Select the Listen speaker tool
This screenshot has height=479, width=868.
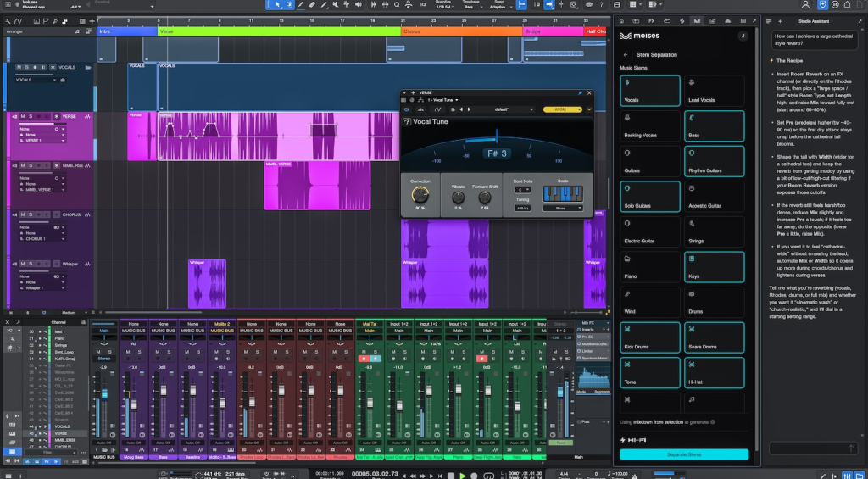(x=359, y=5)
